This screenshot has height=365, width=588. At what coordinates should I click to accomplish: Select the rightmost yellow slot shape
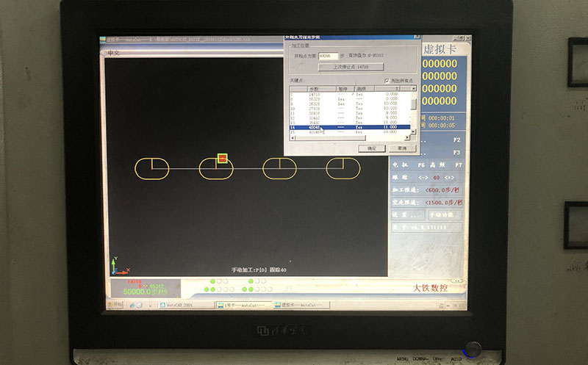[x=343, y=168]
